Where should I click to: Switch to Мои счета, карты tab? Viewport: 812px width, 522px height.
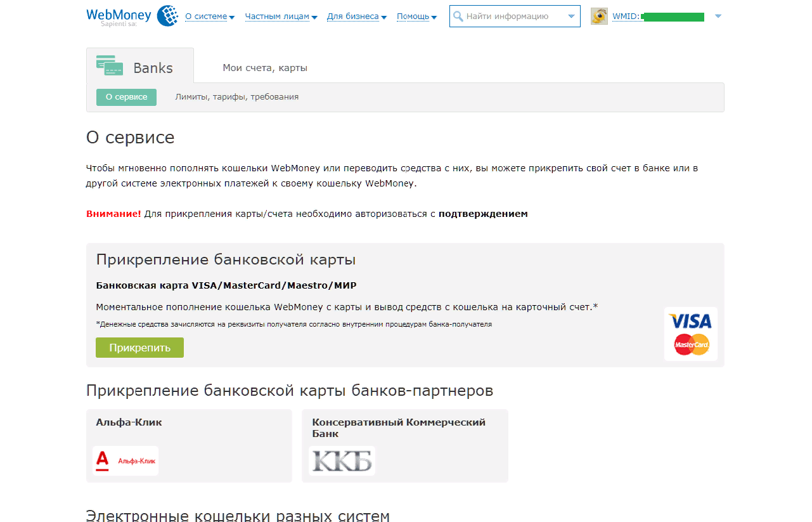(x=265, y=68)
